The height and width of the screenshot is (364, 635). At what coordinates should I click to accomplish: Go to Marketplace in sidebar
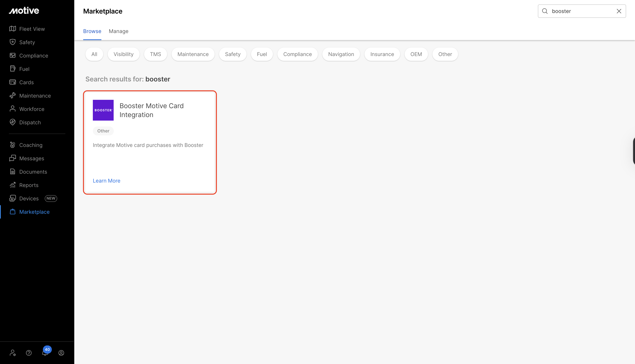point(34,212)
